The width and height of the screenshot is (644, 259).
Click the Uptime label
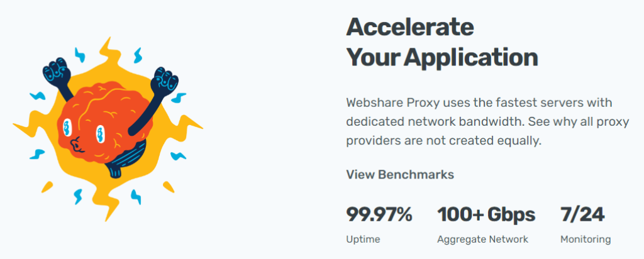363,240
